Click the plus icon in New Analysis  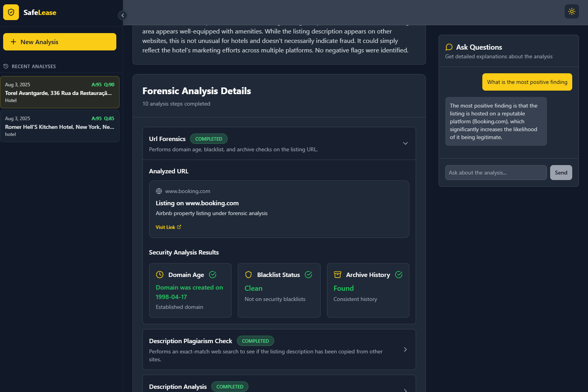pyautogui.click(x=13, y=42)
